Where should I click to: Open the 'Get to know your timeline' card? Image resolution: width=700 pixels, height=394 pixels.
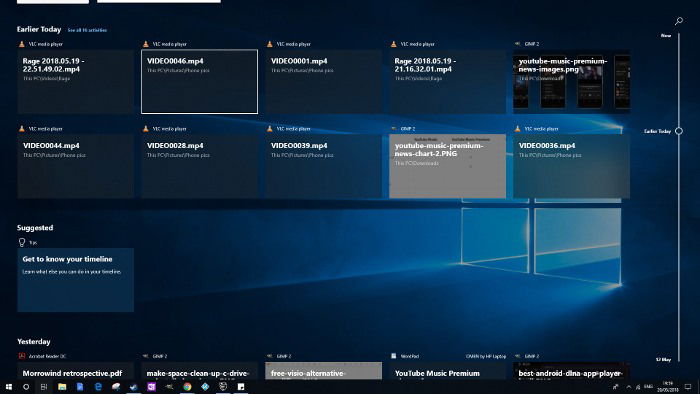(75, 280)
